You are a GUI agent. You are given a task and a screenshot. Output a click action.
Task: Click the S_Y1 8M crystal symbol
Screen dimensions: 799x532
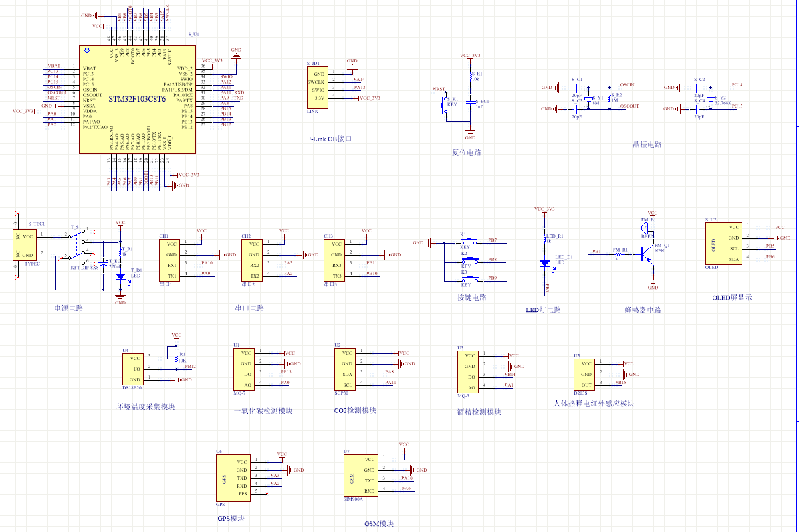coord(588,97)
